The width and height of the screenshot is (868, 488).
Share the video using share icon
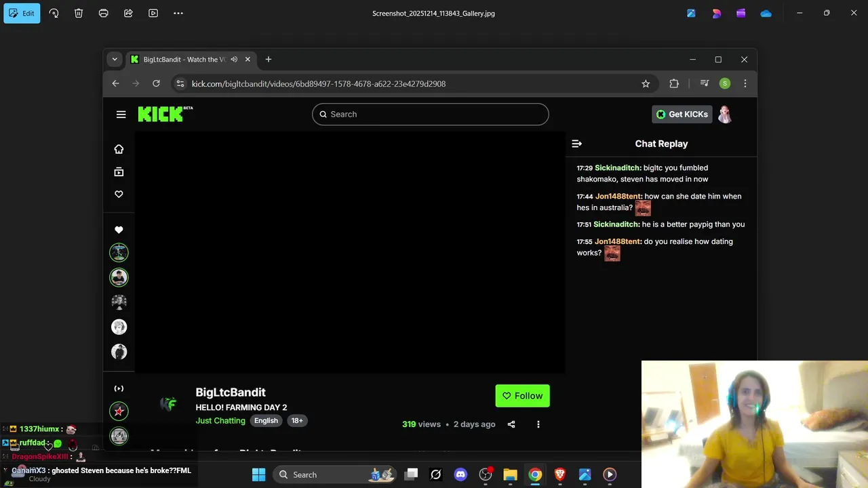pyautogui.click(x=511, y=424)
